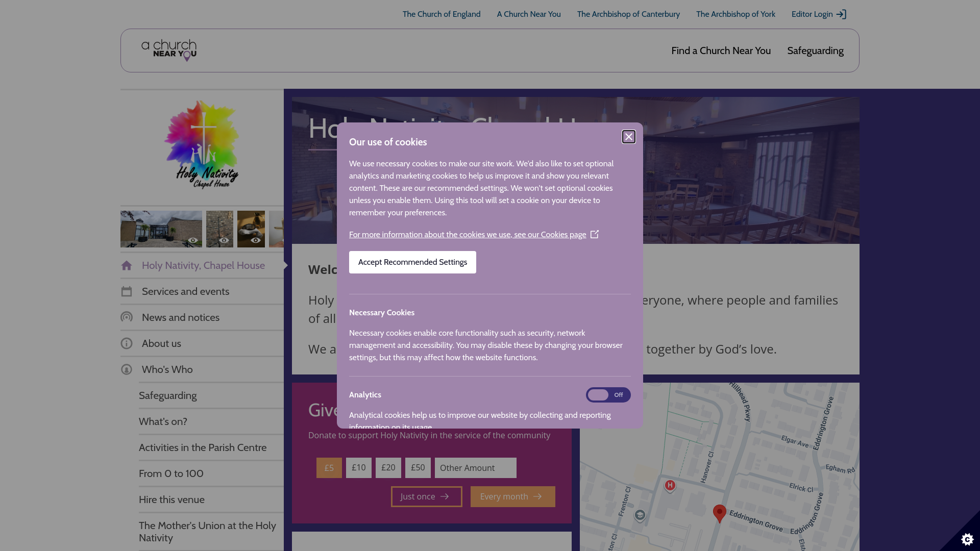Open the From 0 to 100 page

171,473
